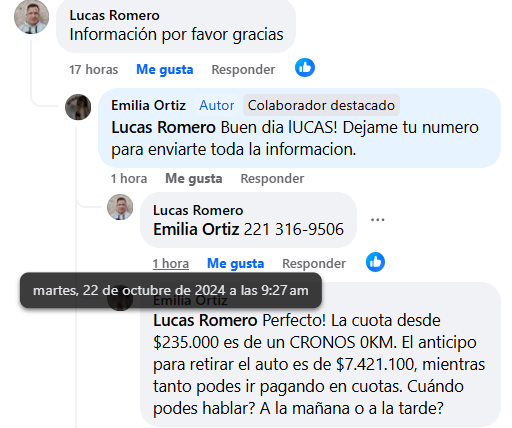Screen dimensions: 512x428
Task: Open the underlined '1 hora' timestamp link
Action: (x=171, y=264)
